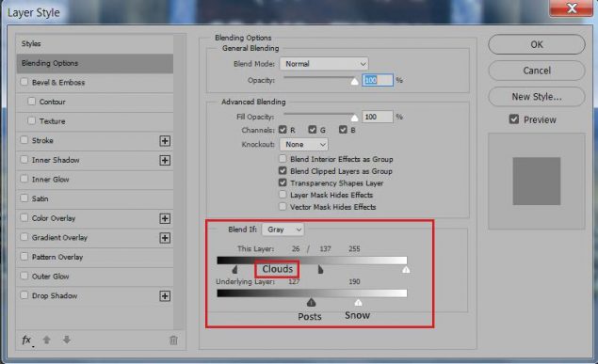Click the styles list vertical scrollbar
The image size is (598, 364).
point(179,182)
